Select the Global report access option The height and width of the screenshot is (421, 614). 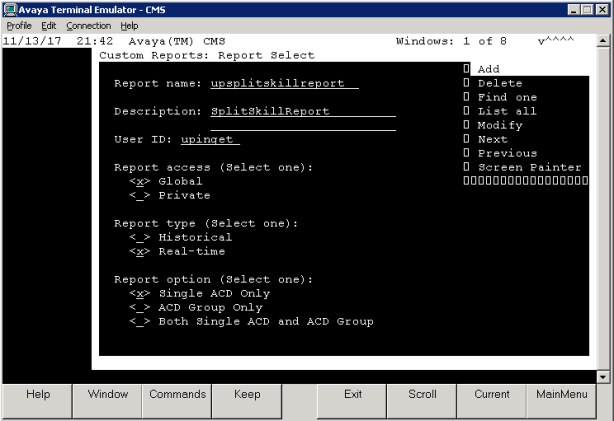pyautogui.click(x=137, y=182)
